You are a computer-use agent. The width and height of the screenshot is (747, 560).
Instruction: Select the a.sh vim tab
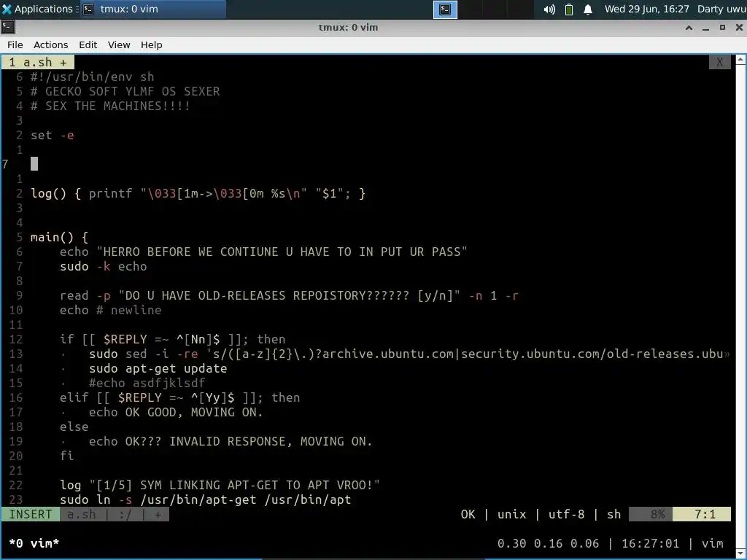tap(38, 63)
